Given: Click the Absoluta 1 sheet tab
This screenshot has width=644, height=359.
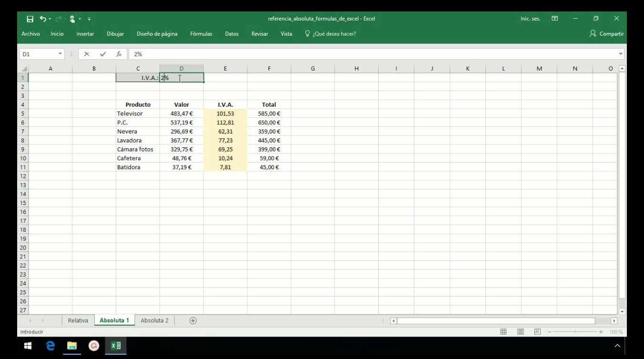Looking at the screenshot, I should pyautogui.click(x=114, y=320).
